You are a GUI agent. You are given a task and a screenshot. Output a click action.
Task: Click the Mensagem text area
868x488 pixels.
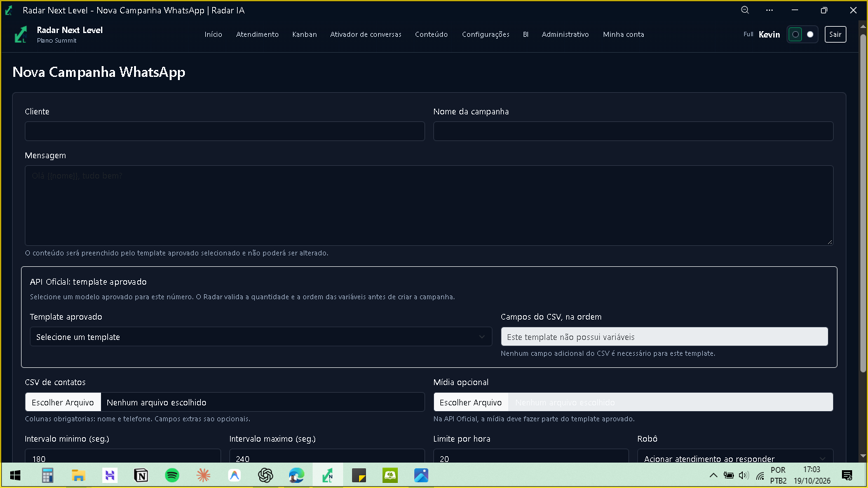tap(429, 205)
